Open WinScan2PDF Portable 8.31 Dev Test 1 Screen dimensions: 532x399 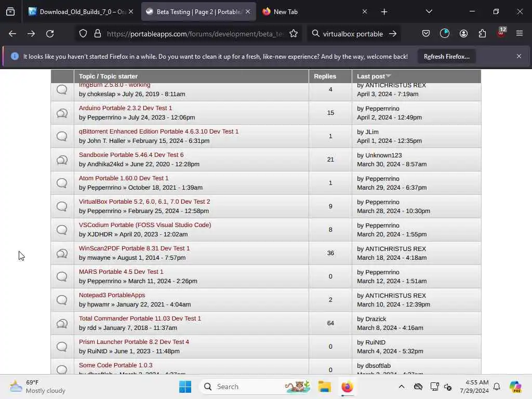tap(135, 248)
